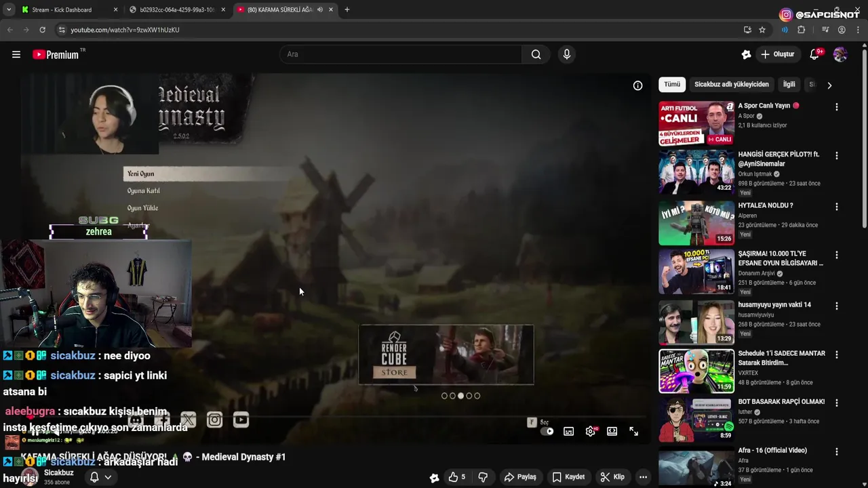This screenshot has height=488, width=868.
Task: Open options for ŞAŞIRMA 10.000 TL'YE video
Action: [x=836, y=256]
